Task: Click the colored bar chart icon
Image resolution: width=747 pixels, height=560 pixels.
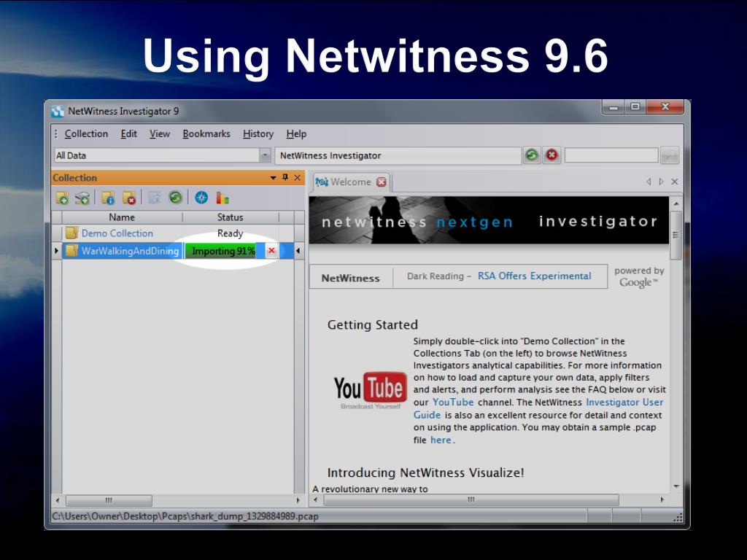Action: point(222,197)
